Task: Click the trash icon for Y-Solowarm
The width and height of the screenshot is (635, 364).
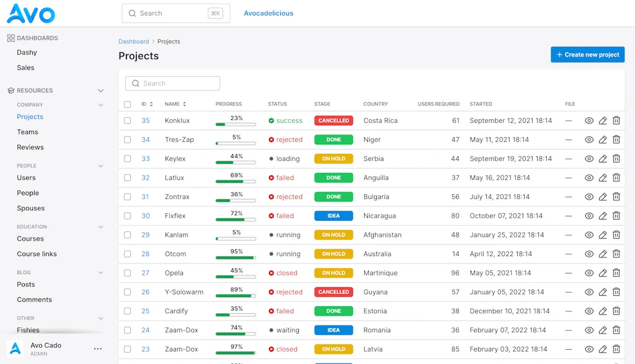Action: (616, 291)
